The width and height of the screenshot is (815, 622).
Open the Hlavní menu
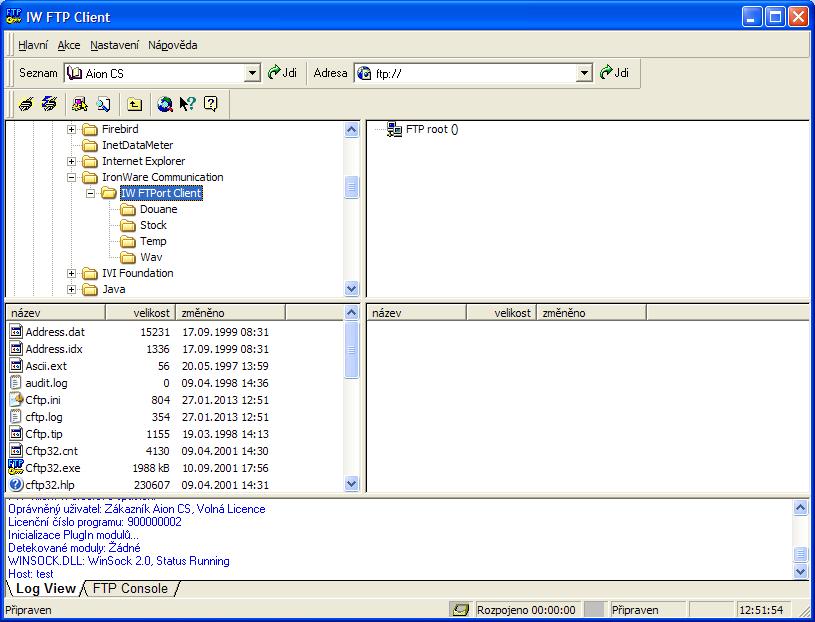point(33,45)
